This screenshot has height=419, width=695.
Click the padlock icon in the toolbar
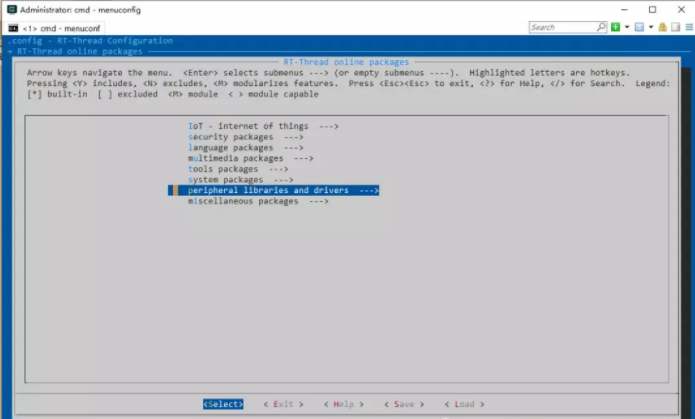point(663,27)
